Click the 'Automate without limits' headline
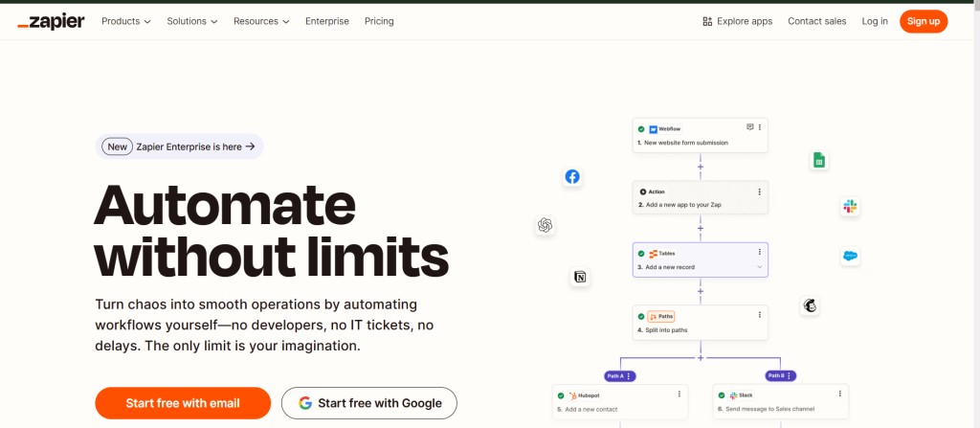The image size is (980, 428). pyautogui.click(x=271, y=232)
